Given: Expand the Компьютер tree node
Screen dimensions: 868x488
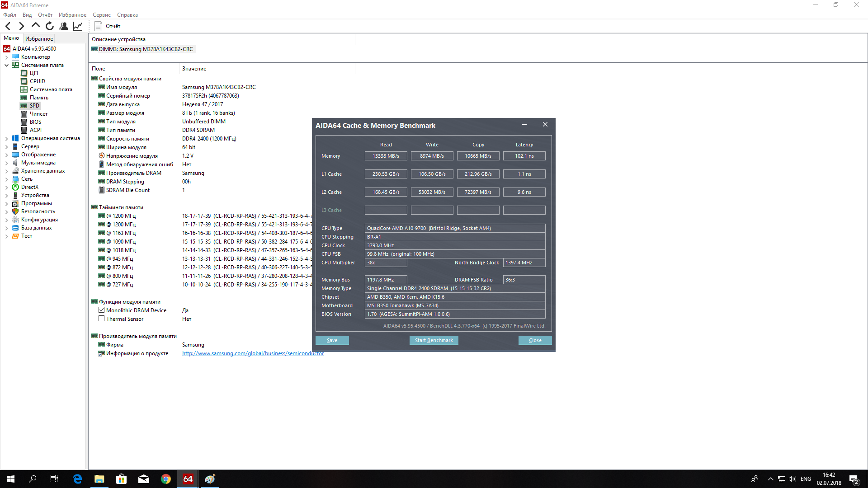Looking at the screenshot, I should coord(7,57).
